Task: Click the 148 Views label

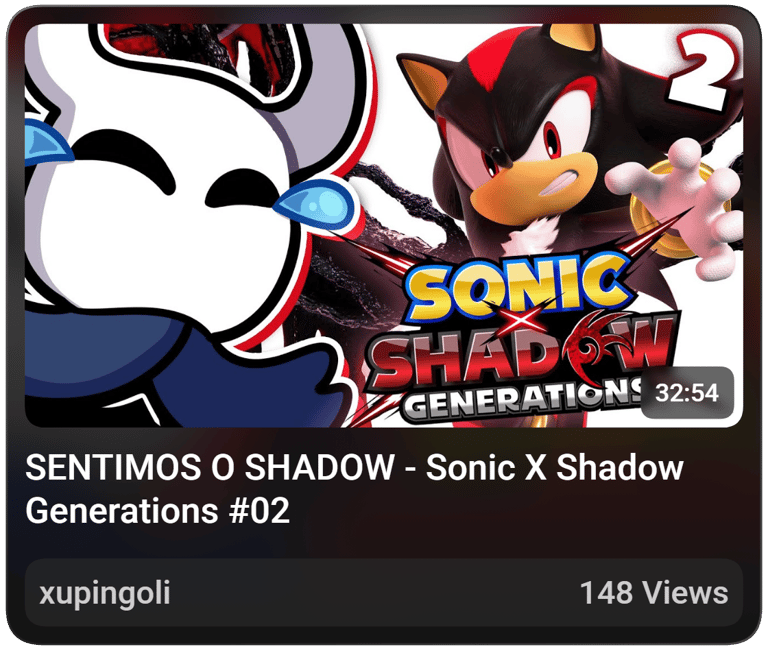Action: click(x=654, y=593)
